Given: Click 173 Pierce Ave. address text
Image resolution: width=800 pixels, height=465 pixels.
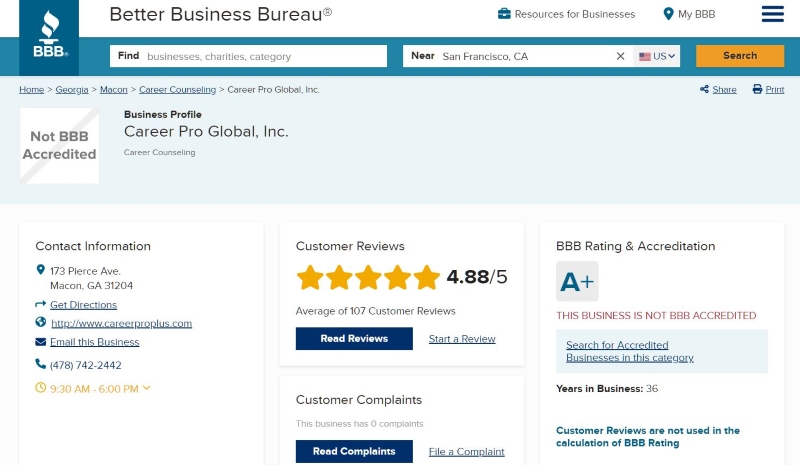Looking at the screenshot, I should (x=85, y=271).
